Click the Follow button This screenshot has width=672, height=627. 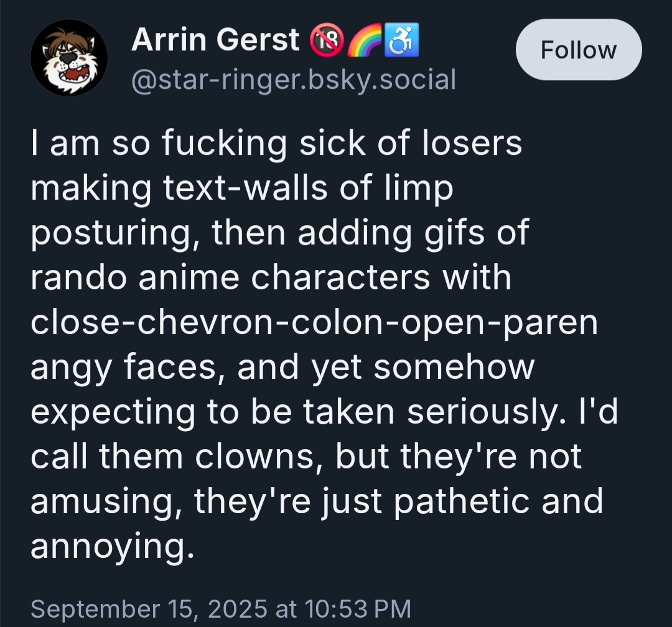(578, 50)
